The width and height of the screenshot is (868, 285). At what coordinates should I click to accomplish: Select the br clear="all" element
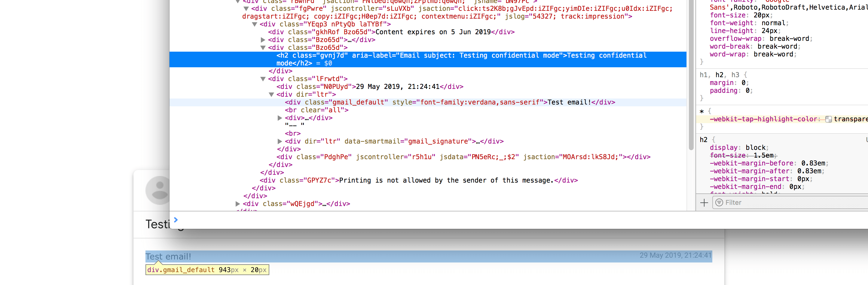point(316,110)
